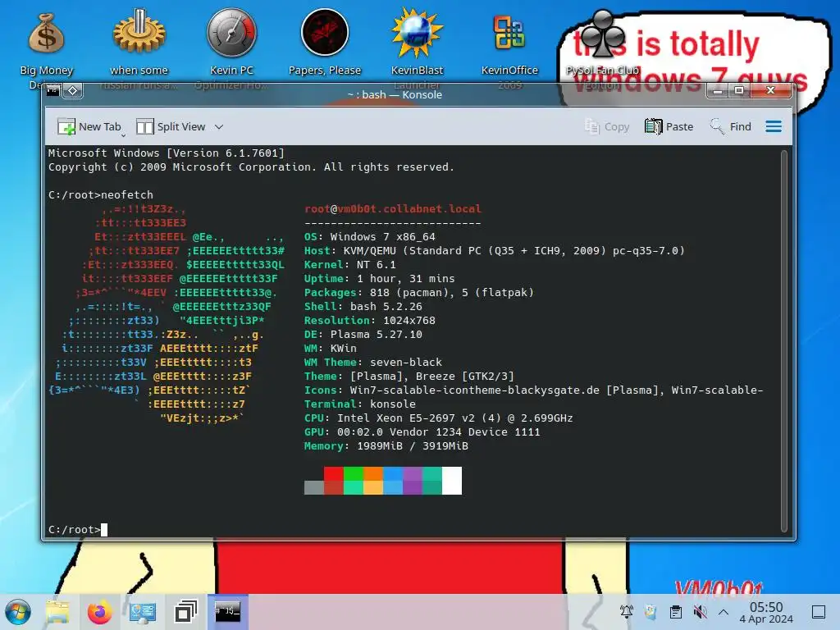Click the 'Terminal: konsole' line

pyautogui.click(x=359, y=404)
